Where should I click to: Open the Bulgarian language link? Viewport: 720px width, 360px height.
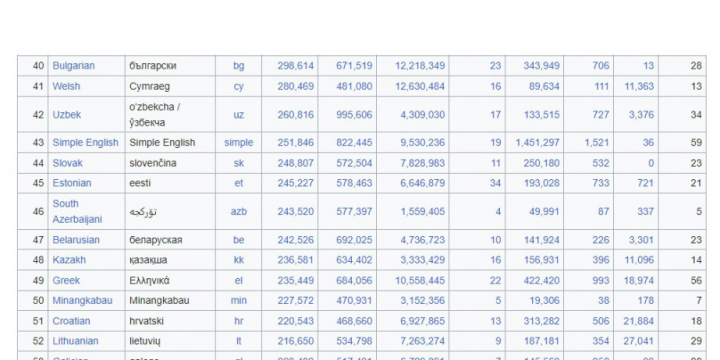coord(73,66)
